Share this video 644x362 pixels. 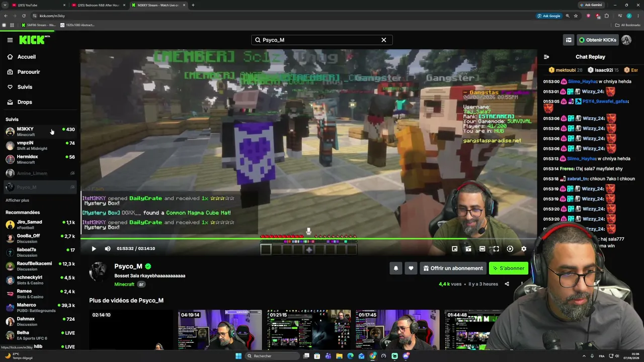[x=507, y=284]
